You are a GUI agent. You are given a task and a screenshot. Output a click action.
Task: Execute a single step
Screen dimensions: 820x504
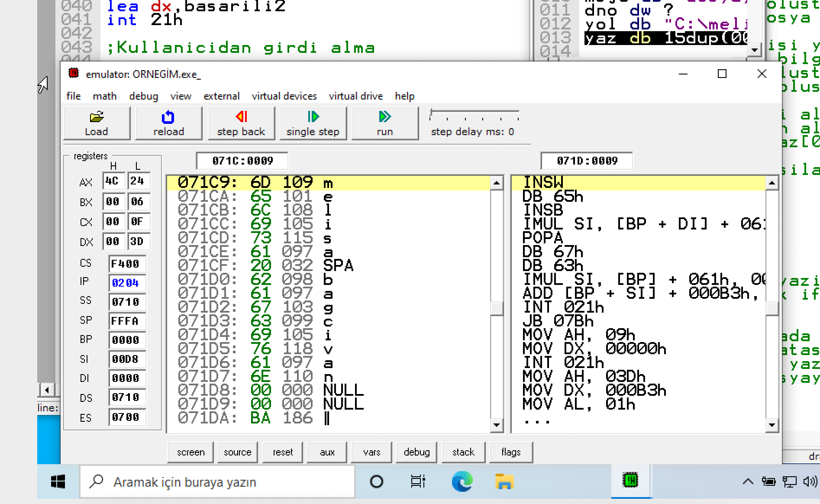pos(313,123)
